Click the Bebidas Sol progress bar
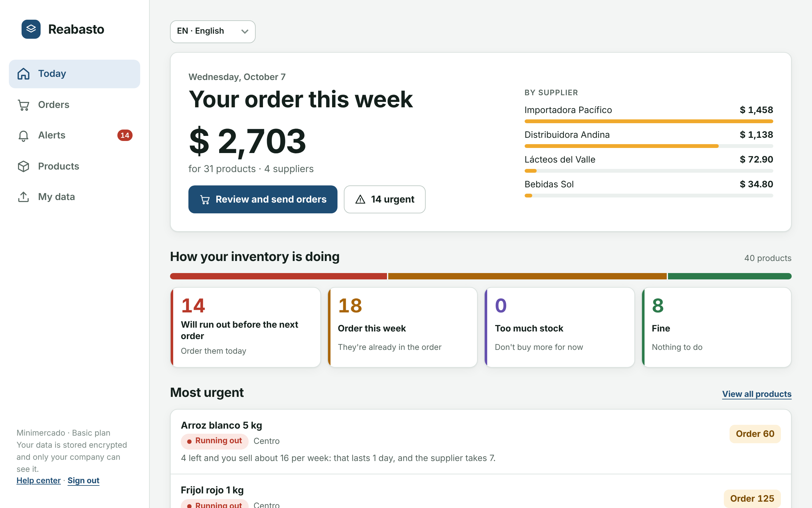812x508 pixels. [649, 196]
